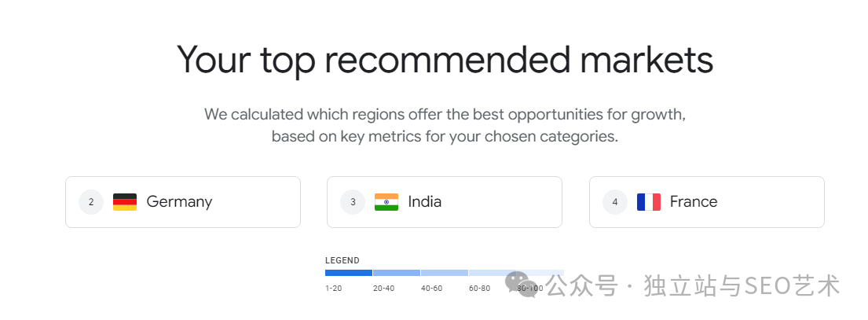The width and height of the screenshot is (868, 320).
Task: Click the 60-80 legend color segment
Action: (493, 273)
